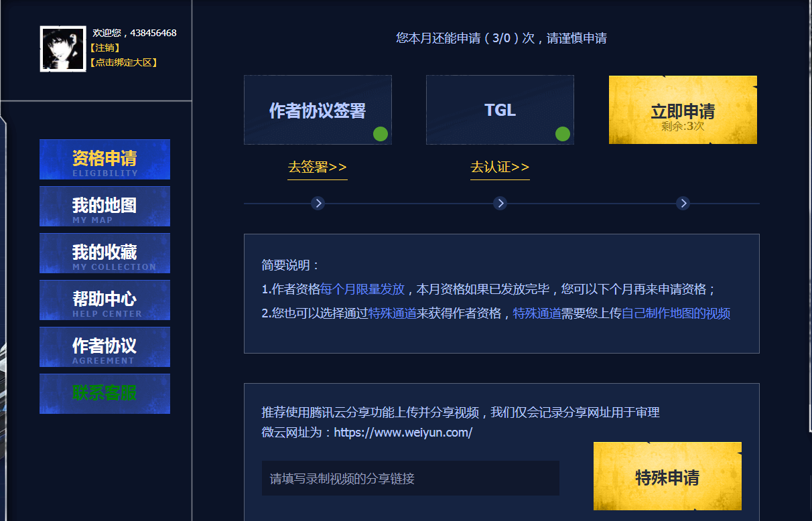Click first chevron arrow on progress line

(318, 203)
